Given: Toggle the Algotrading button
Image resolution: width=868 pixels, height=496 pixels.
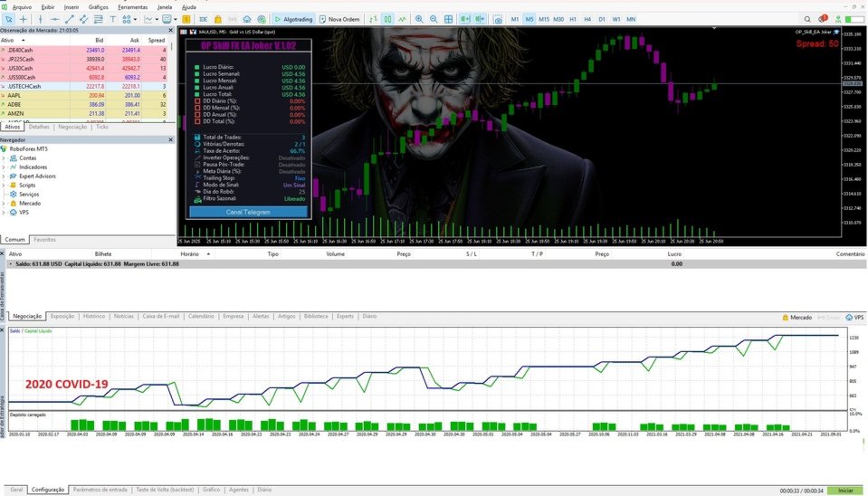Looking at the screenshot, I should 293,19.
